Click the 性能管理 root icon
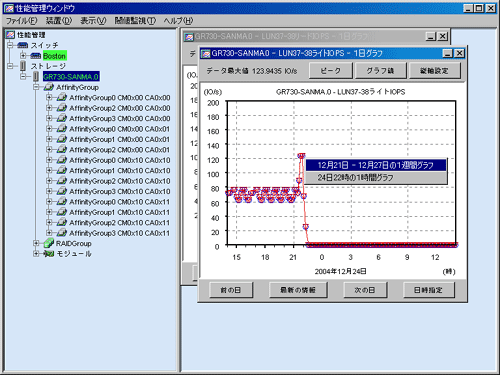 coord(10,35)
